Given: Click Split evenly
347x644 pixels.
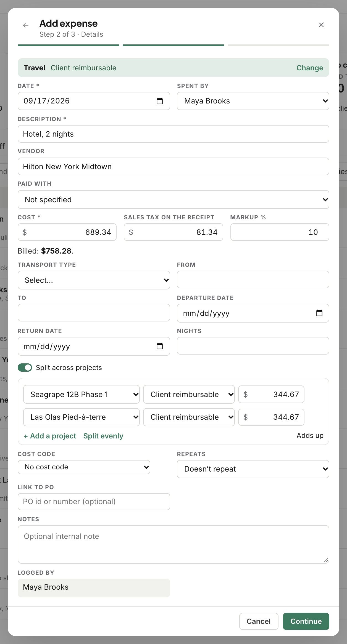Looking at the screenshot, I should click(103, 436).
